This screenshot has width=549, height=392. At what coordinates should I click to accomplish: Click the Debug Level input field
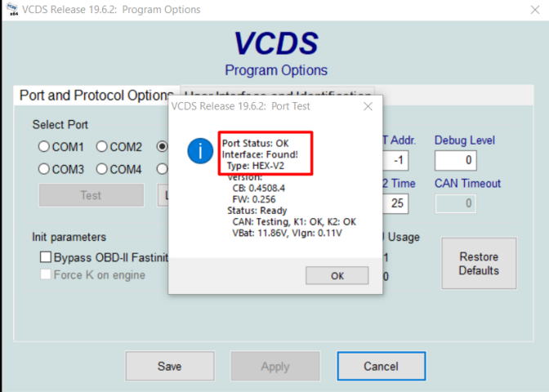[x=456, y=160]
